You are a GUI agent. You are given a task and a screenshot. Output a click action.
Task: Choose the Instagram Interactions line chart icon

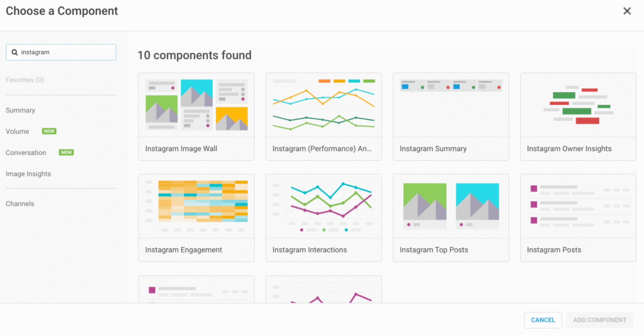coord(323,206)
